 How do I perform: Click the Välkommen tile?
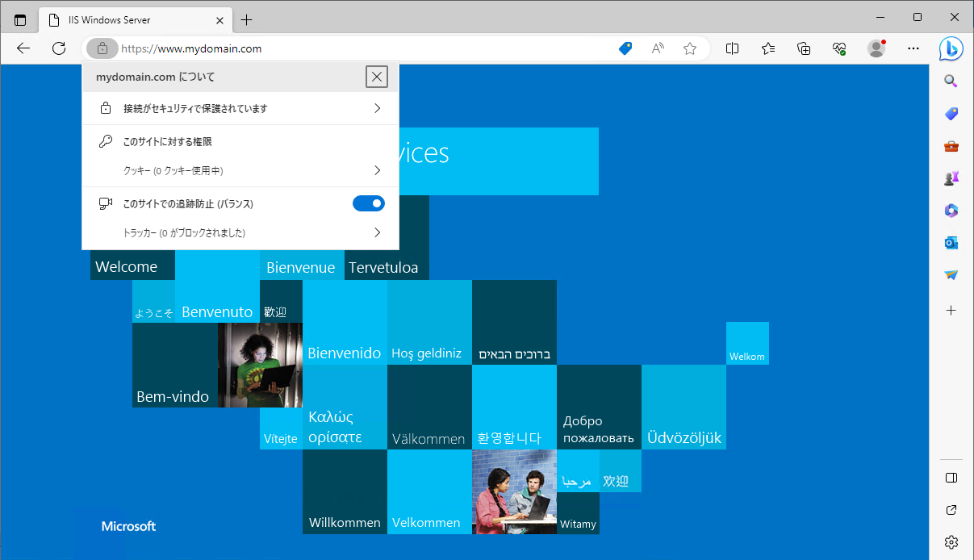click(429, 407)
